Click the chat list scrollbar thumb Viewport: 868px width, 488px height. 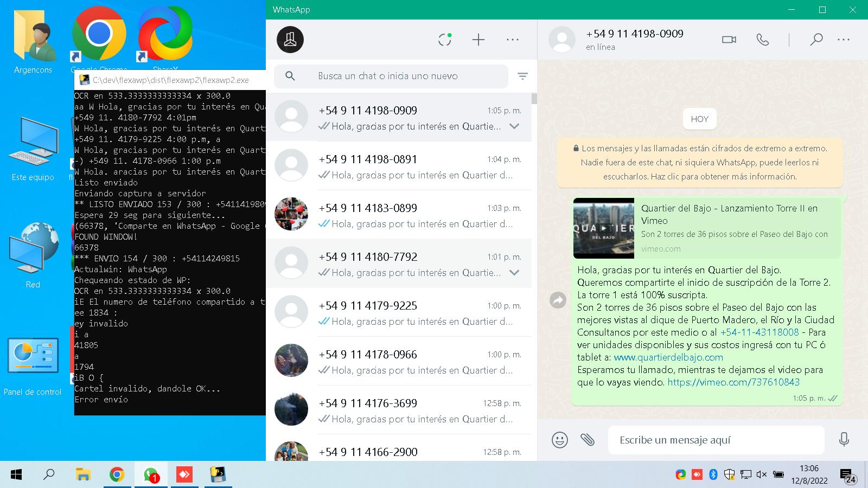534,98
